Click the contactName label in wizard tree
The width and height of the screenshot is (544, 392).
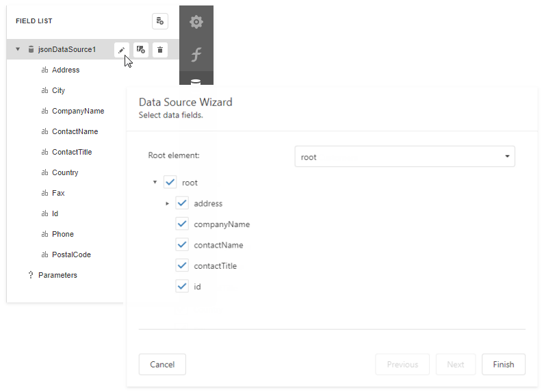click(218, 246)
